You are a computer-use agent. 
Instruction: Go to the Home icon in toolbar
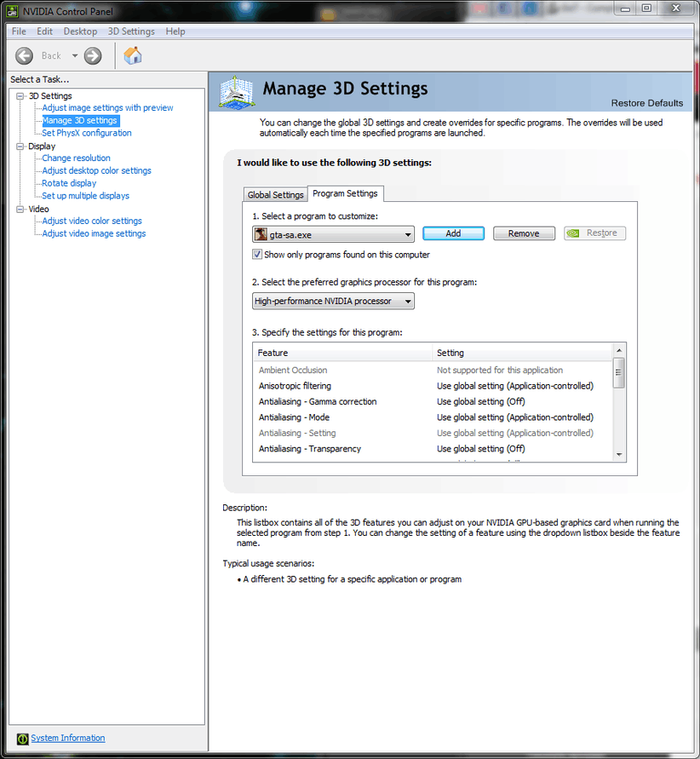click(x=133, y=55)
